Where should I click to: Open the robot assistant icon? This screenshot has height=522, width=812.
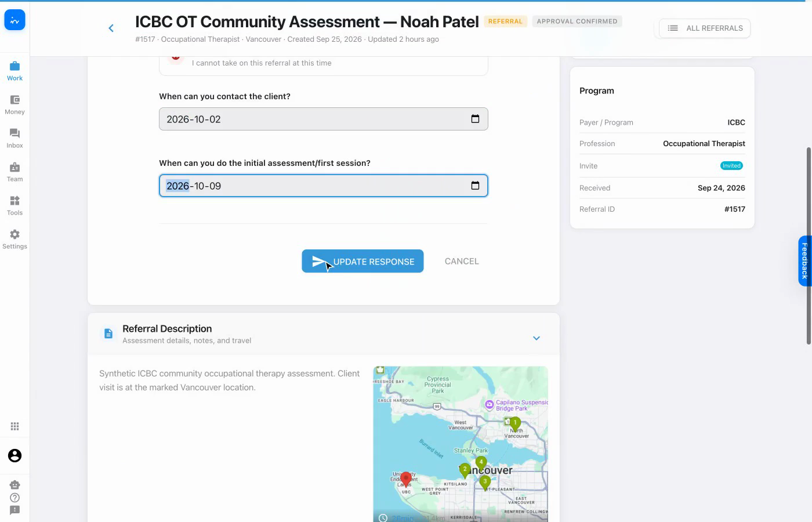[x=15, y=484]
